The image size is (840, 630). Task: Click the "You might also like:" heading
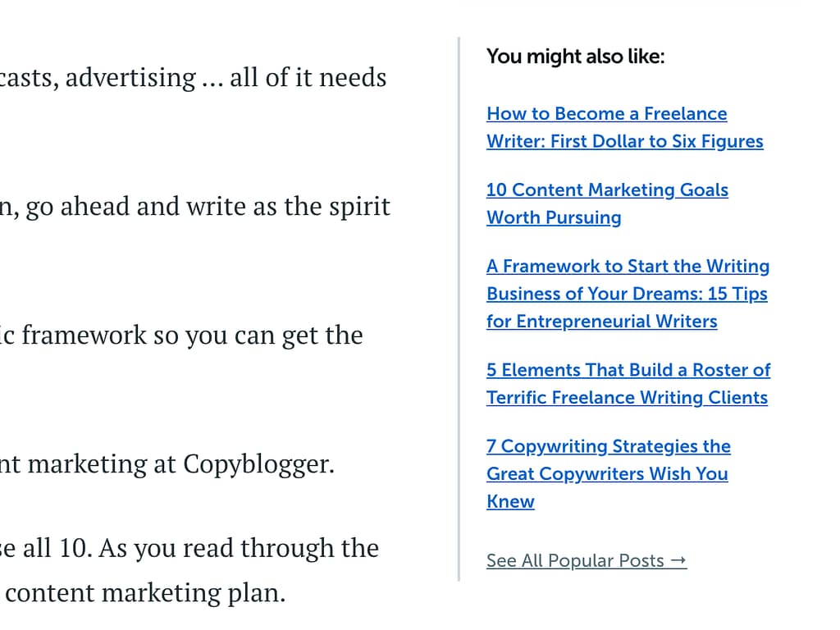575,57
